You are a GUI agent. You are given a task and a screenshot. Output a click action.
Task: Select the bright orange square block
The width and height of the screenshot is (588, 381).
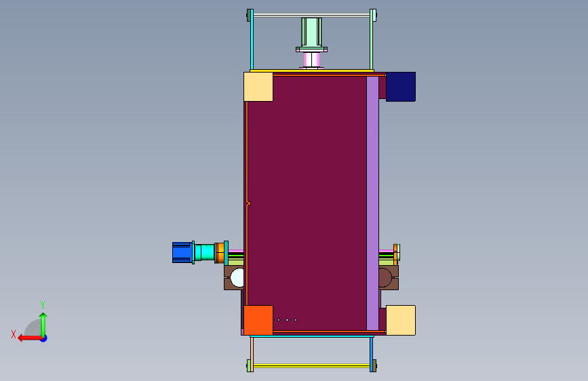[x=258, y=320]
